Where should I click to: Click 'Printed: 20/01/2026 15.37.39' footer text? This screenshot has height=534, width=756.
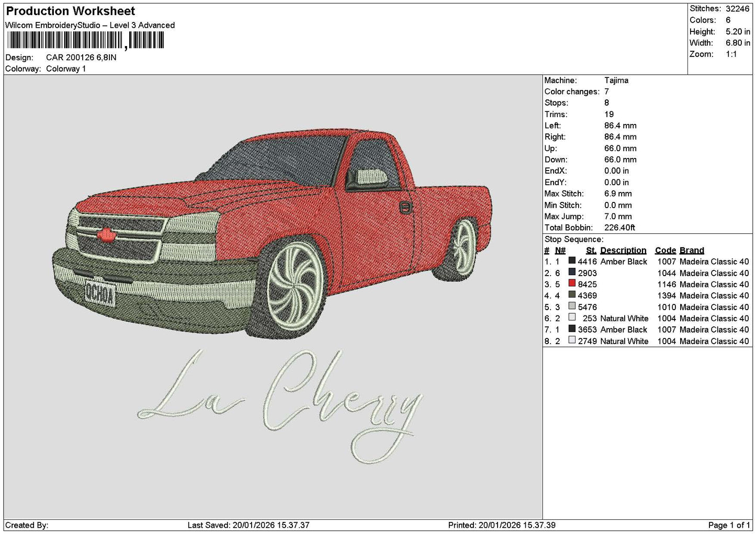502,525
